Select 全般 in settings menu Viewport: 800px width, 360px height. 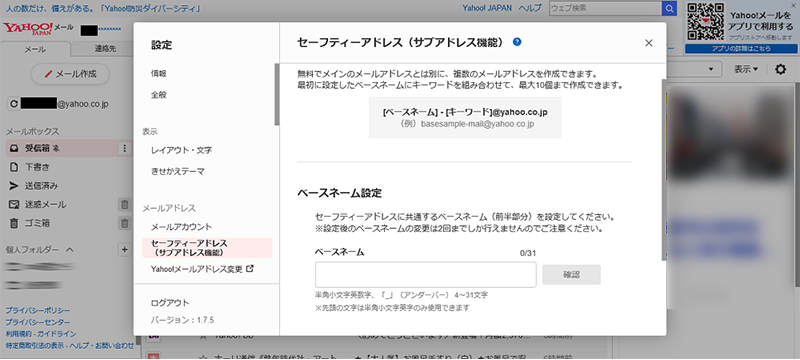coord(159,95)
